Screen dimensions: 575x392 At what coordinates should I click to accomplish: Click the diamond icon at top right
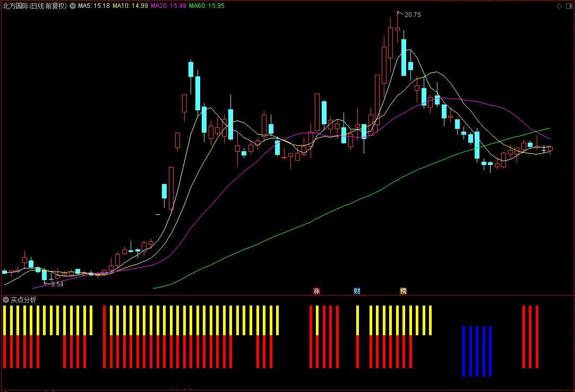[x=559, y=6]
